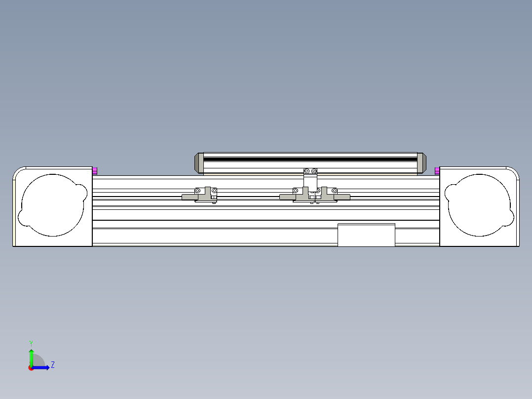Pick the circular opening in the right end housing
Viewport: 532px width, 399px height.
click(x=479, y=205)
